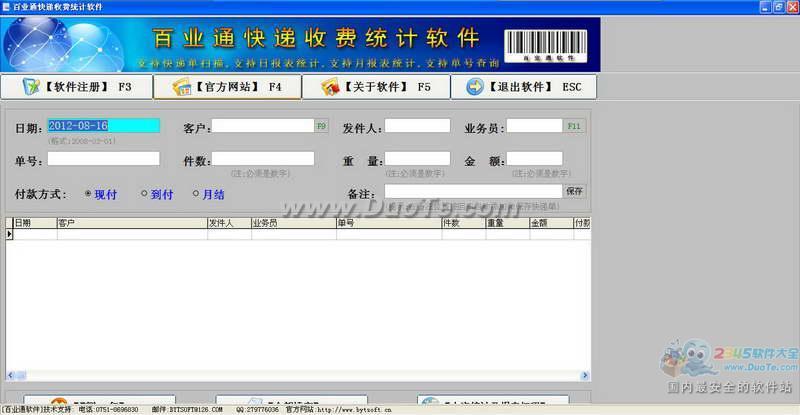800x415 pixels.
Task: Click the 业务员 salesperson input field
Action: pyautogui.click(x=534, y=126)
